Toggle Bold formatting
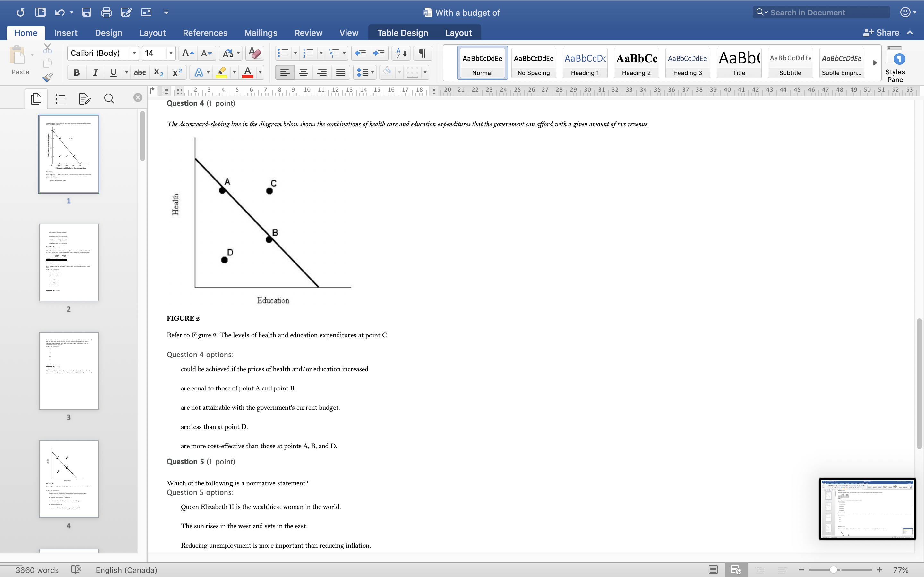 (x=77, y=72)
